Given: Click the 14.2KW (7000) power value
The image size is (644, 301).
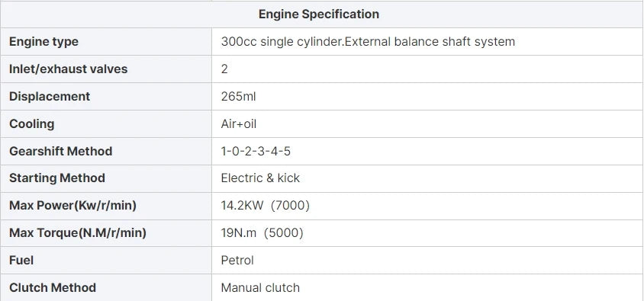Looking at the screenshot, I should click(266, 206).
